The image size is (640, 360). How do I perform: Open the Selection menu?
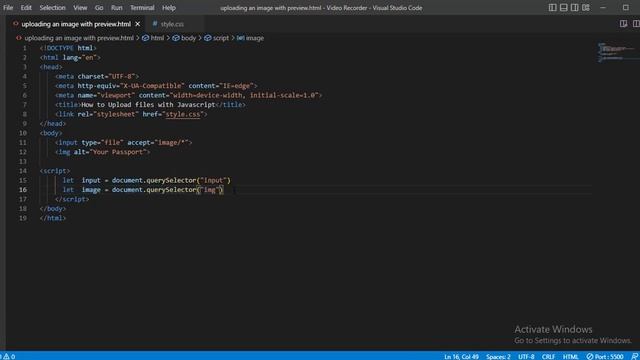[x=52, y=8]
